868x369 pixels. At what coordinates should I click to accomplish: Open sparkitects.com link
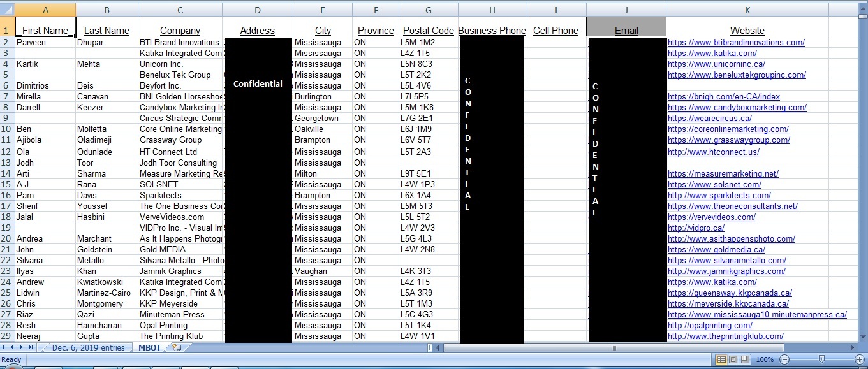tap(719, 196)
